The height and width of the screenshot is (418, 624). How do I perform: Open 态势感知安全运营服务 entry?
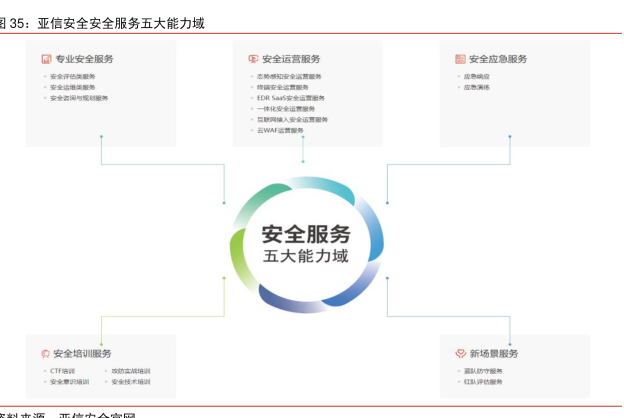(289, 77)
